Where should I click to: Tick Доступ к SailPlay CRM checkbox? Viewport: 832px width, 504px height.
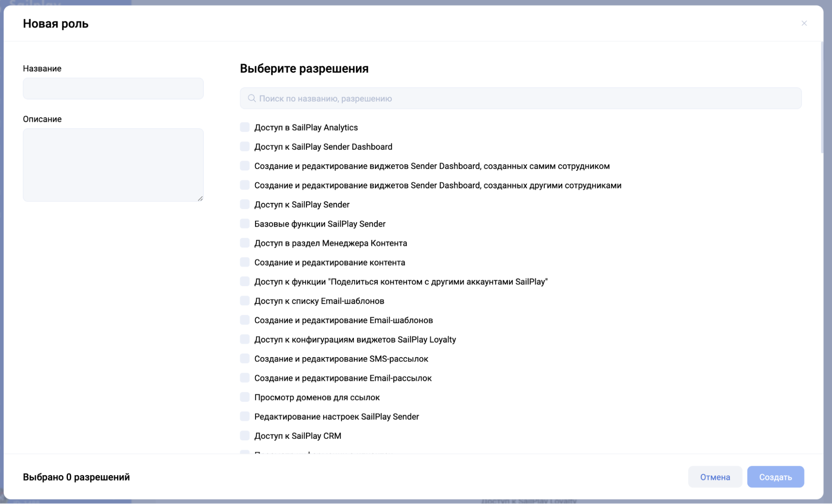click(245, 435)
